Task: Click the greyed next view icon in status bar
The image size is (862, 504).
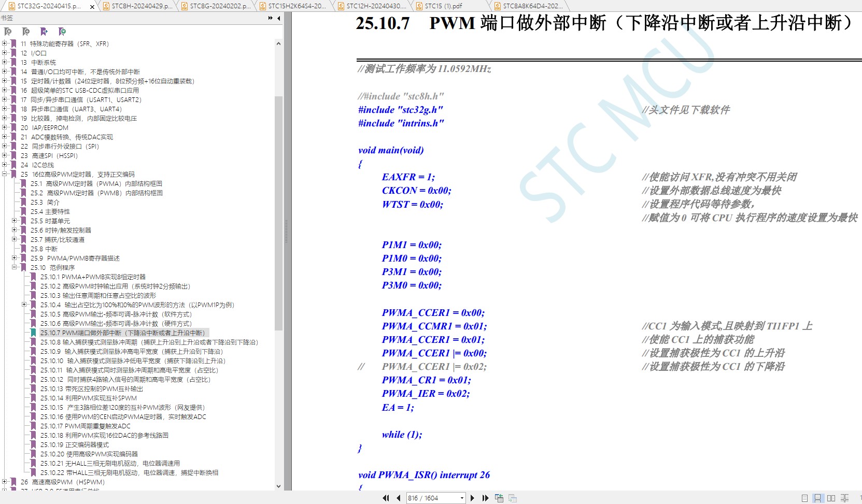Action: point(513,498)
